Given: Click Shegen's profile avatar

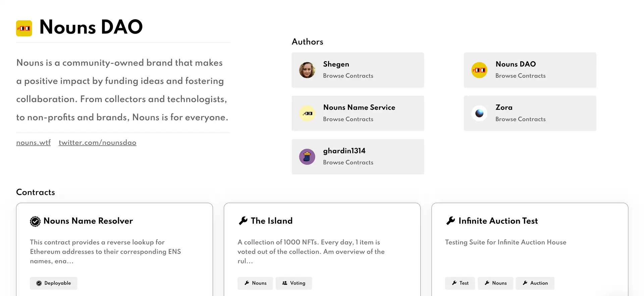Looking at the screenshot, I should click(307, 70).
